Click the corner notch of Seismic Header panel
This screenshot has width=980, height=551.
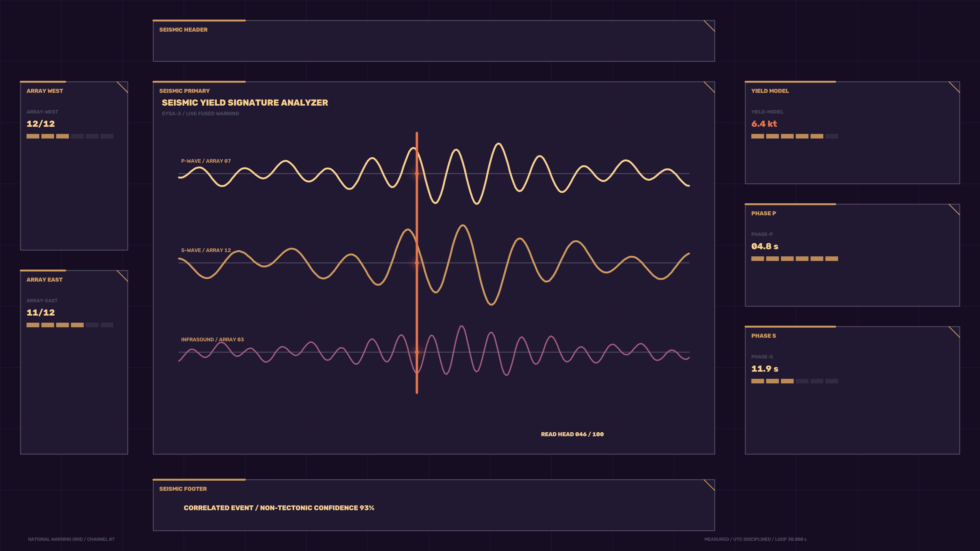709,26
